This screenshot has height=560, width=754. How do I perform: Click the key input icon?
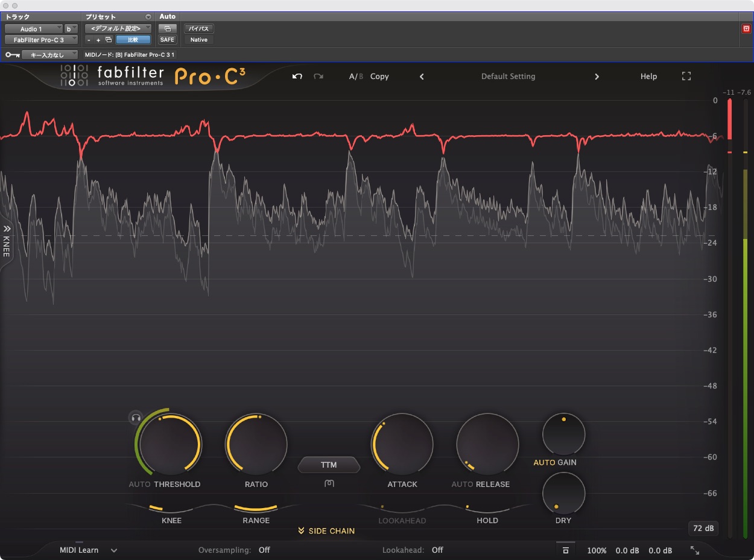click(x=12, y=55)
